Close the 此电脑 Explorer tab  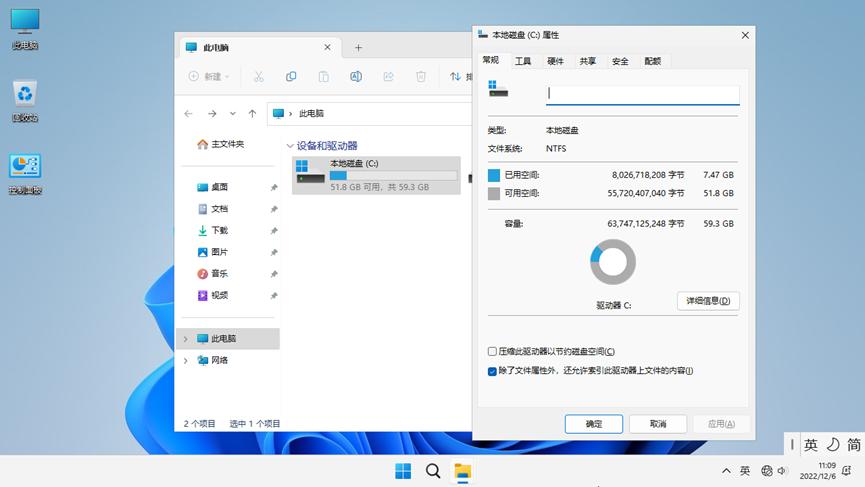[x=328, y=47]
